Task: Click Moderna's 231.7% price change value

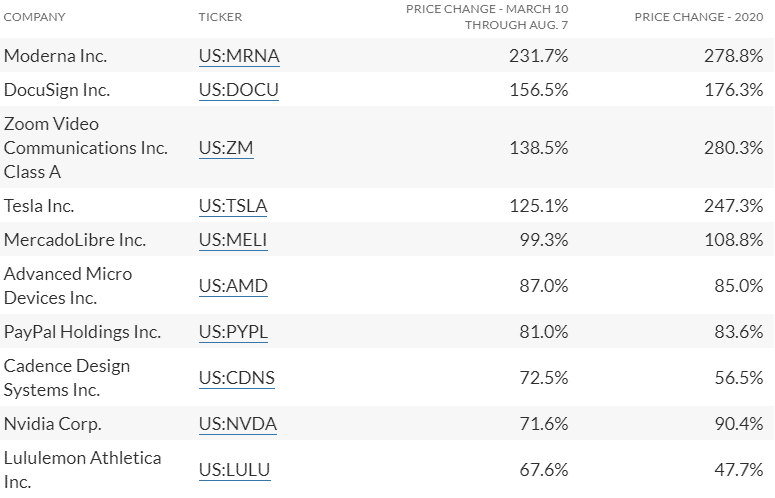Action: (x=540, y=56)
